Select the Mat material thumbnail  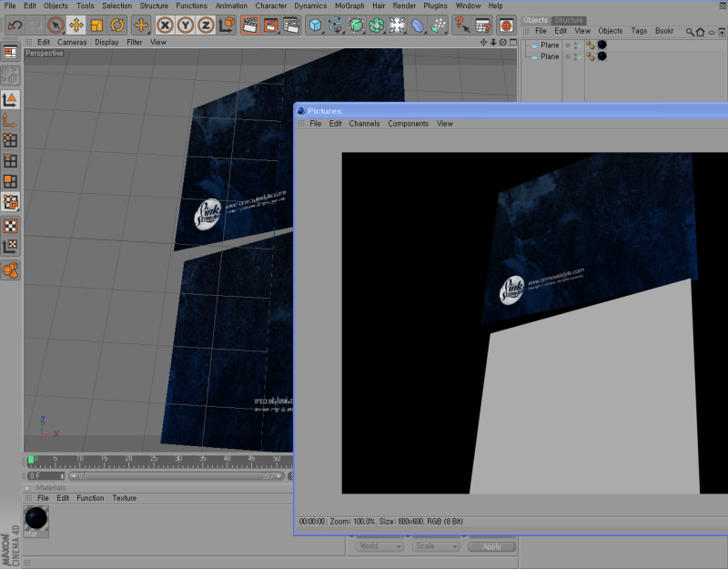click(x=35, y=521)
